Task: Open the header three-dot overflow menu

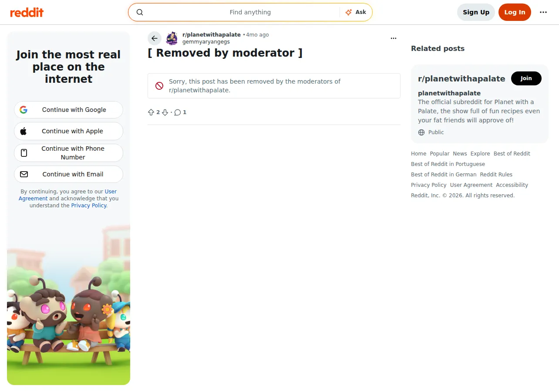Action: pos(543,12)
